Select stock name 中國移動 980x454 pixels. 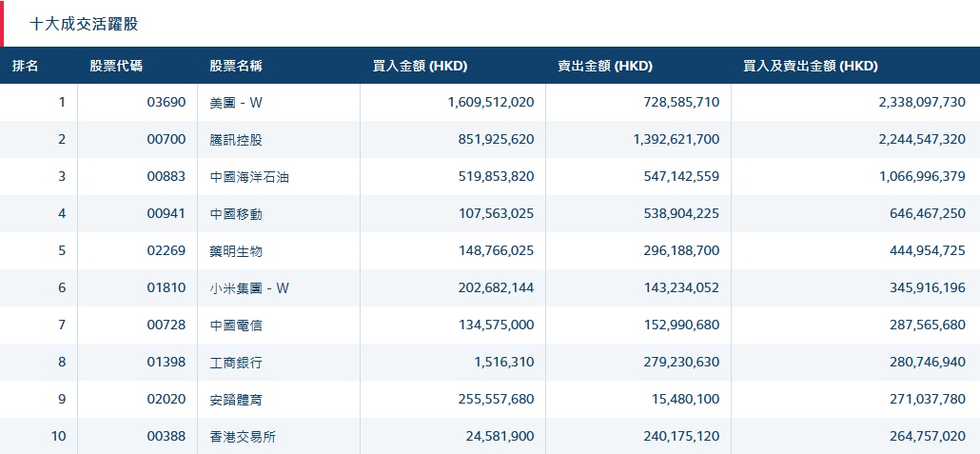236,214
